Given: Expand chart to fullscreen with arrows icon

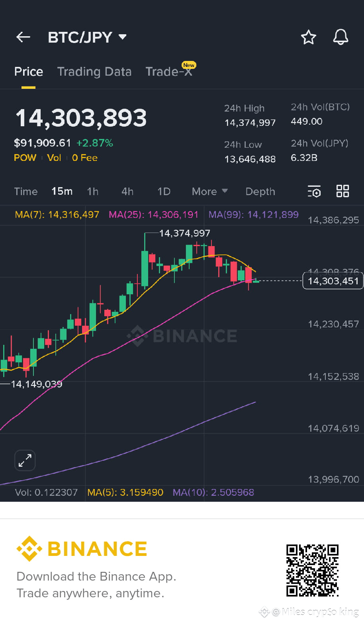Looking at the screenshot, I should (25, 461).
